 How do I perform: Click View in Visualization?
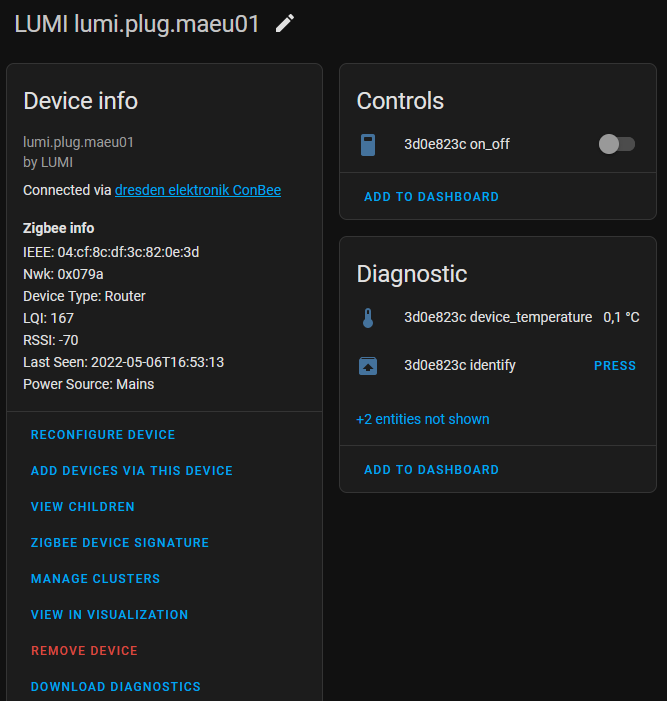coord(110,615)
